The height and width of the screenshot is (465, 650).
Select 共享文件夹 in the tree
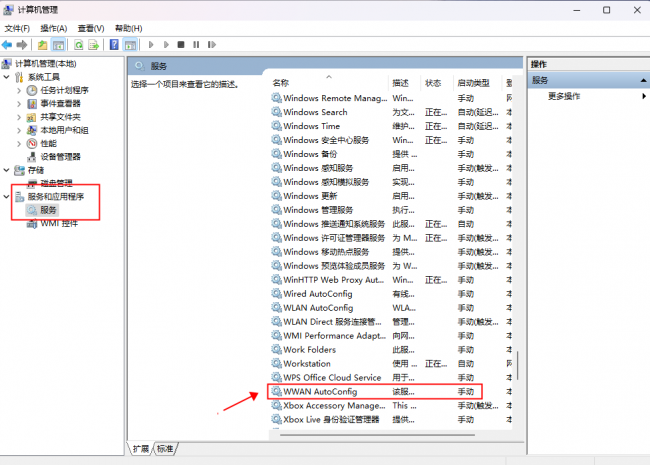pos(60,117)
